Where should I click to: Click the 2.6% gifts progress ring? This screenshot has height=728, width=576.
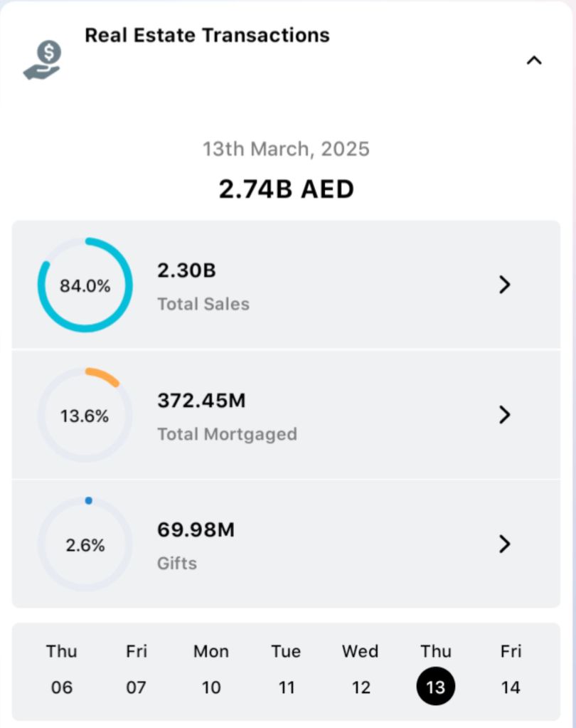point(85,545)
